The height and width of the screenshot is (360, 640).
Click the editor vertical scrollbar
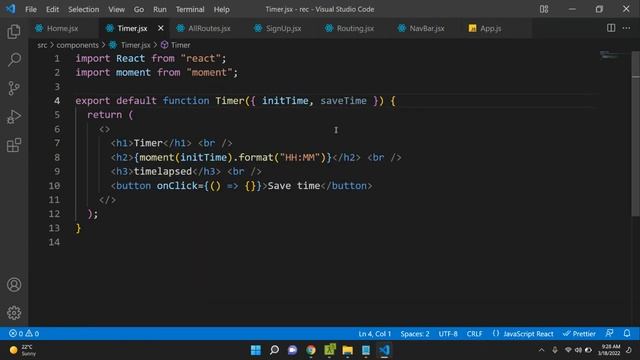635,135
